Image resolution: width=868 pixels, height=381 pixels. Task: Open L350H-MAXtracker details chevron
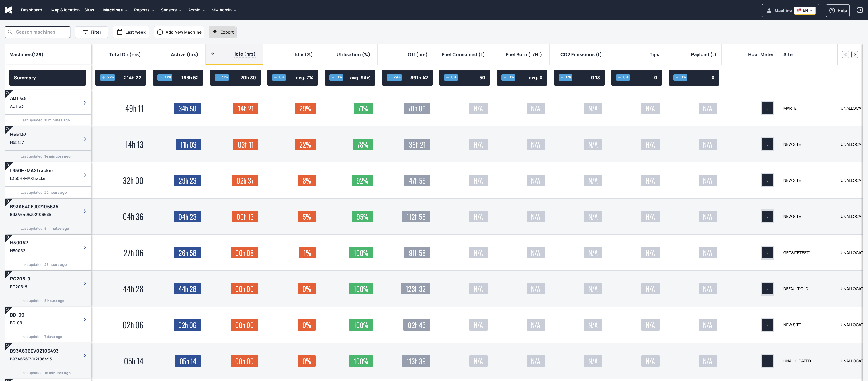tap(85, 175)
